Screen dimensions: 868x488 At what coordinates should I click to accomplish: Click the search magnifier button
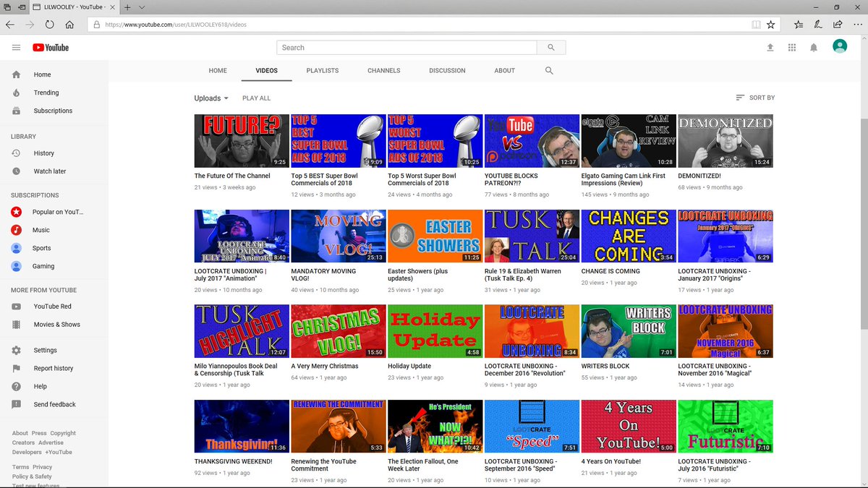(x=551, y=47)
